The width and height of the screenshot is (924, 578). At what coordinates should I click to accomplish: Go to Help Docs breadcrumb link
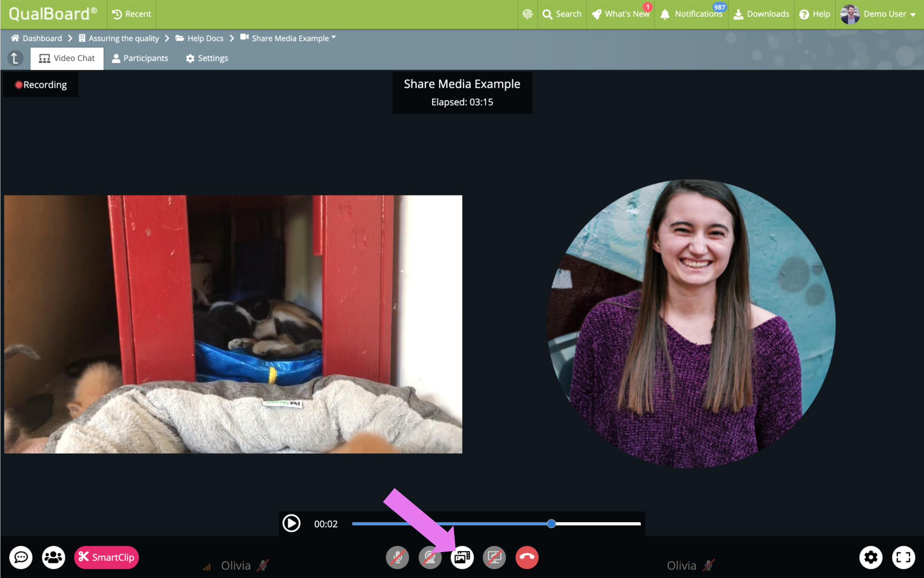[205, 38]
